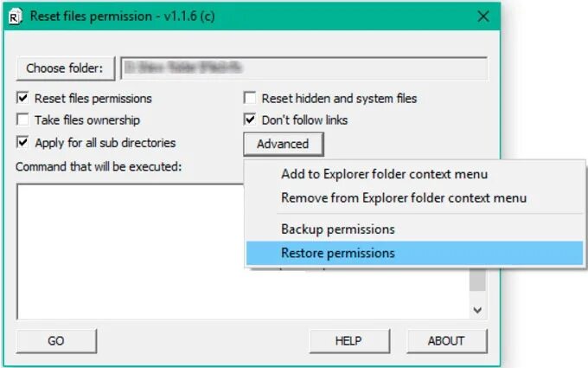Select Add to Explorer folder context menu

pyautogui.click(x=384, y=174)
